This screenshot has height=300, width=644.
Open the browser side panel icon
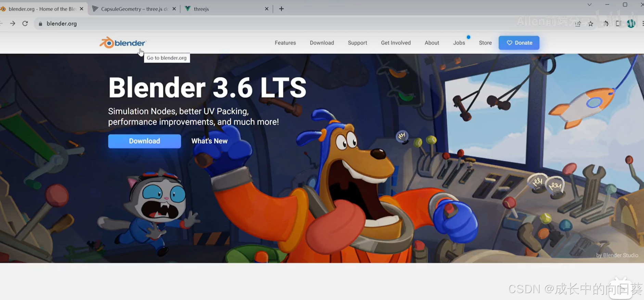(x=618, y=24)
